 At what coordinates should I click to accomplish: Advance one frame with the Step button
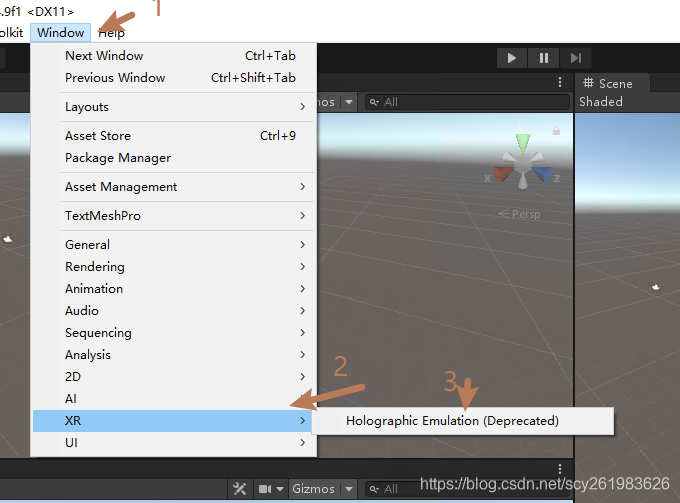(x=575, y=58)
